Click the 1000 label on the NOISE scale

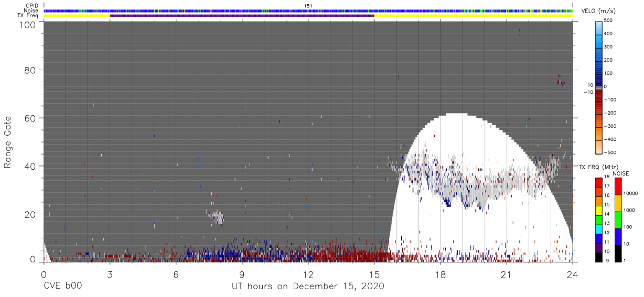coord(629,210)
